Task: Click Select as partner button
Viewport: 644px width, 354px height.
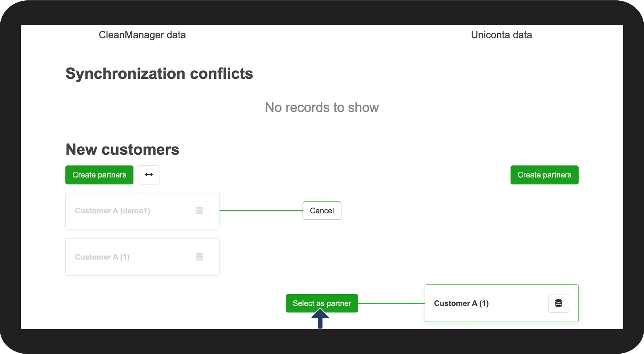Action: pos(322,303)
